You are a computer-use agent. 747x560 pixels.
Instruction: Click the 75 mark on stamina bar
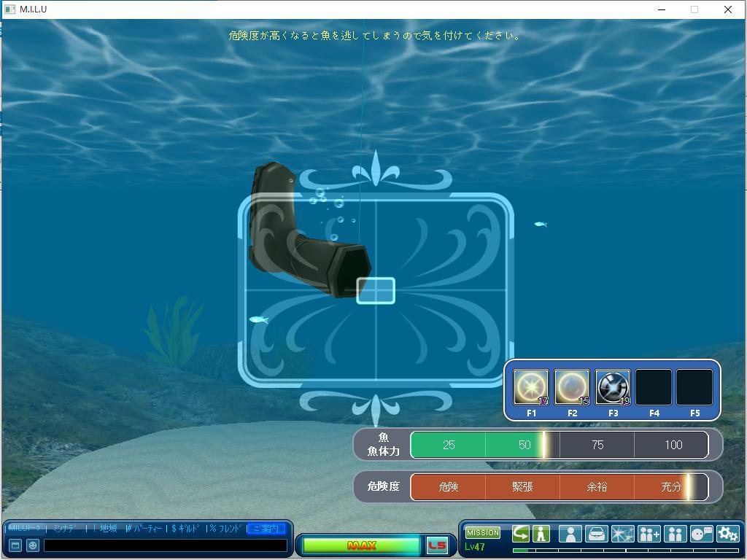pos(597,445)
